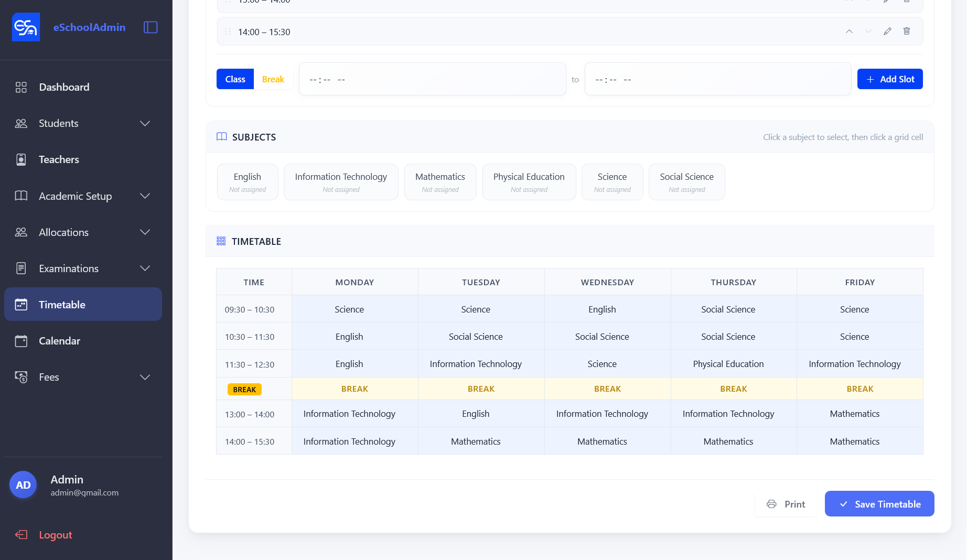The width and height of the screenshot is (967, 560).
Task: Open the Teachers page
Action: [x=83, y=159]
